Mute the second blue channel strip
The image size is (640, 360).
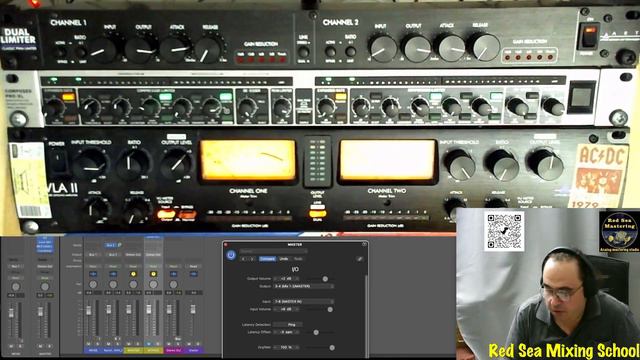coord(109,344)
